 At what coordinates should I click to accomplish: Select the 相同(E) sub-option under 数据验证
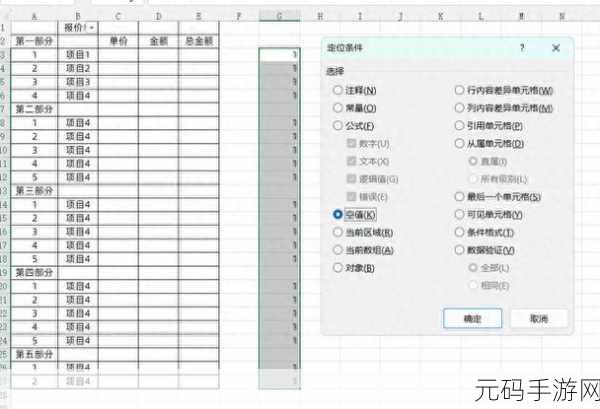click(x=489, y=285)
